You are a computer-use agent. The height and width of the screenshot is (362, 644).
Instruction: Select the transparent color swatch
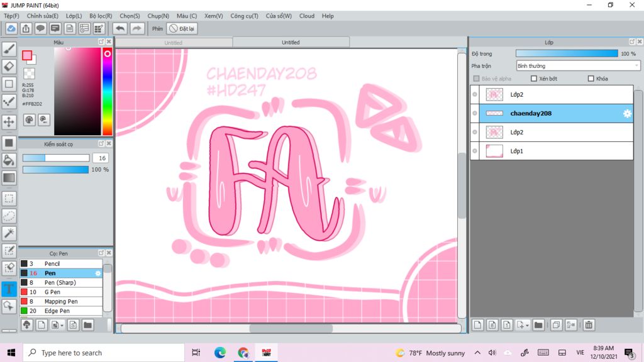point(29,74)
